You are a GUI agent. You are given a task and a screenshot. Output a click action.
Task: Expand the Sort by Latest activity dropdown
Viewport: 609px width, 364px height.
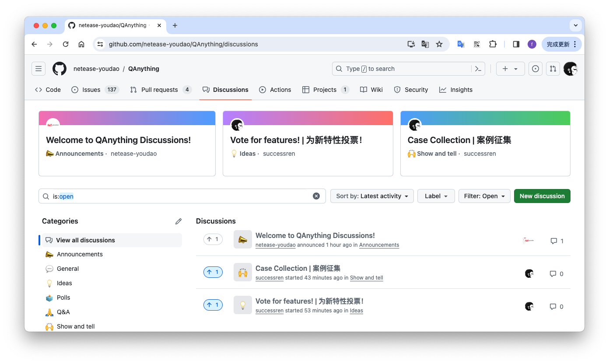(x=372, y=196)
